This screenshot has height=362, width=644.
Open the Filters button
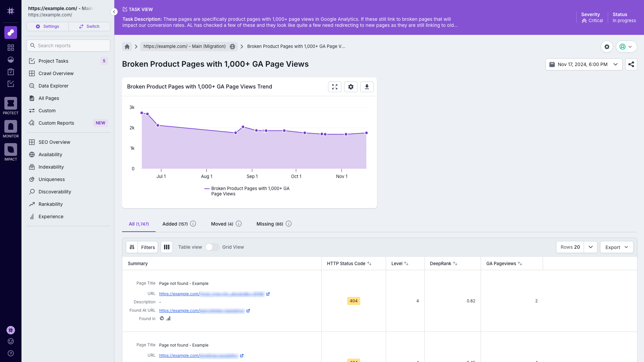pyautogui.click(x=142, y=247)
